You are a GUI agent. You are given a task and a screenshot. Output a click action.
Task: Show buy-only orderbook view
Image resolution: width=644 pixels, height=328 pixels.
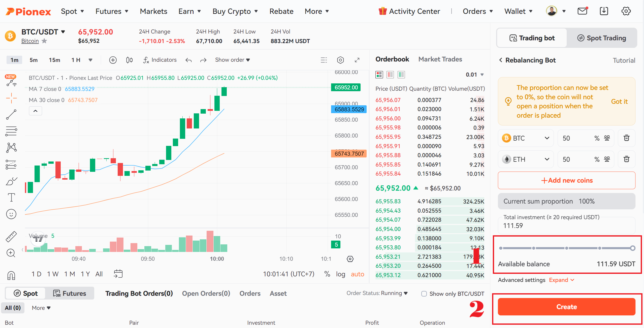point(401,75)
